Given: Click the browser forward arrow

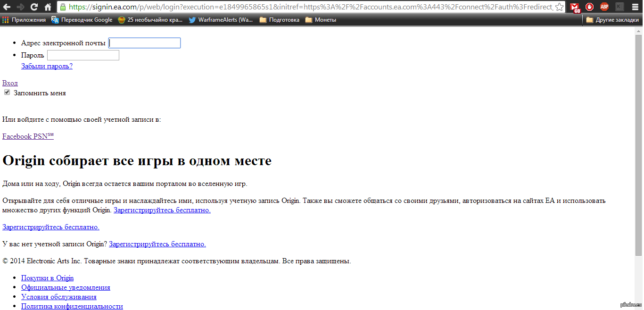Looking at the screenshot, I should 20,7.
